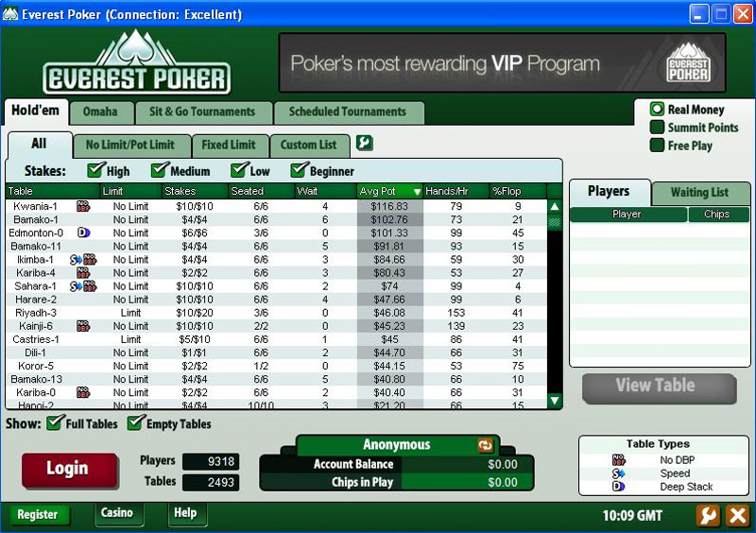Toggle the Beginner stakes checkbox
756x533 pixels.
click(300, 170)
